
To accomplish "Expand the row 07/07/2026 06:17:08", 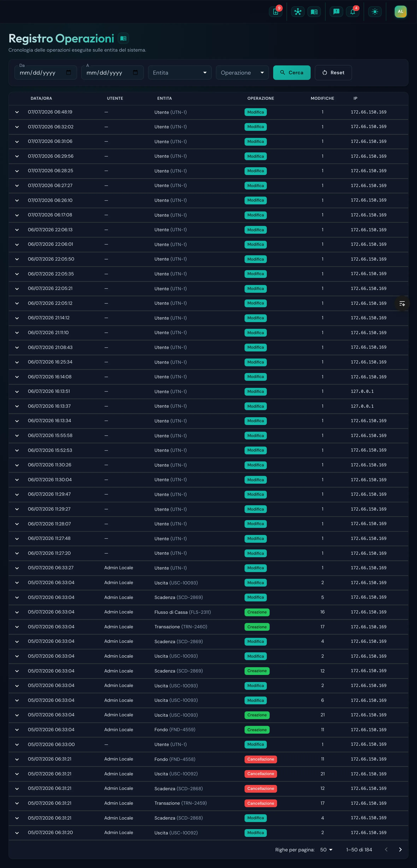I will point(17,215).
